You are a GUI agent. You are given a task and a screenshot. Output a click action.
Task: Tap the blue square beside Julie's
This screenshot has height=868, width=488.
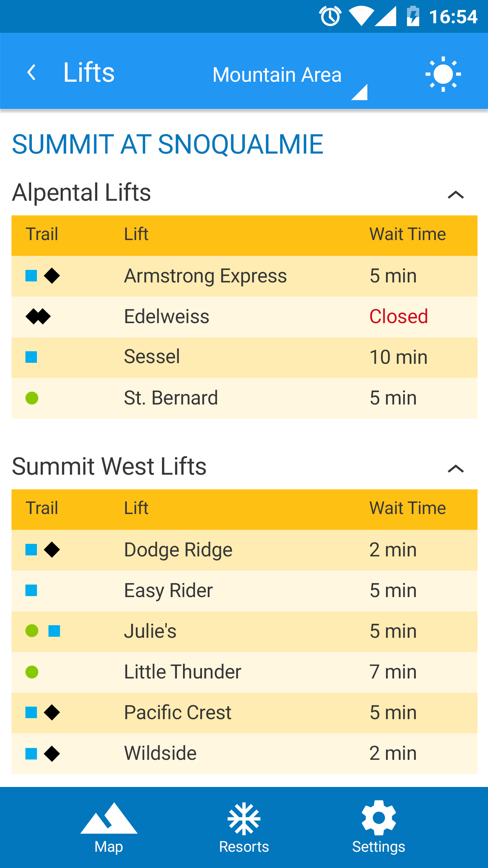click(x=54, y=631)
